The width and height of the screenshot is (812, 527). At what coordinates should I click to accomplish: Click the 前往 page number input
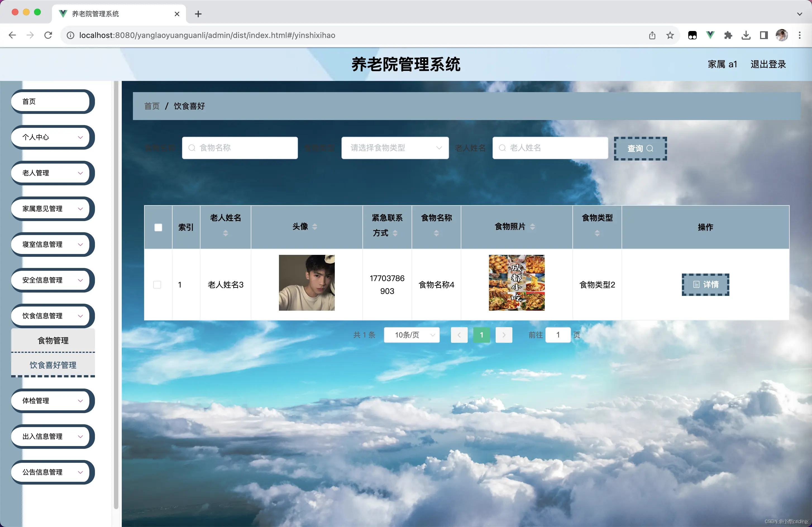click(x=558, y=335)
